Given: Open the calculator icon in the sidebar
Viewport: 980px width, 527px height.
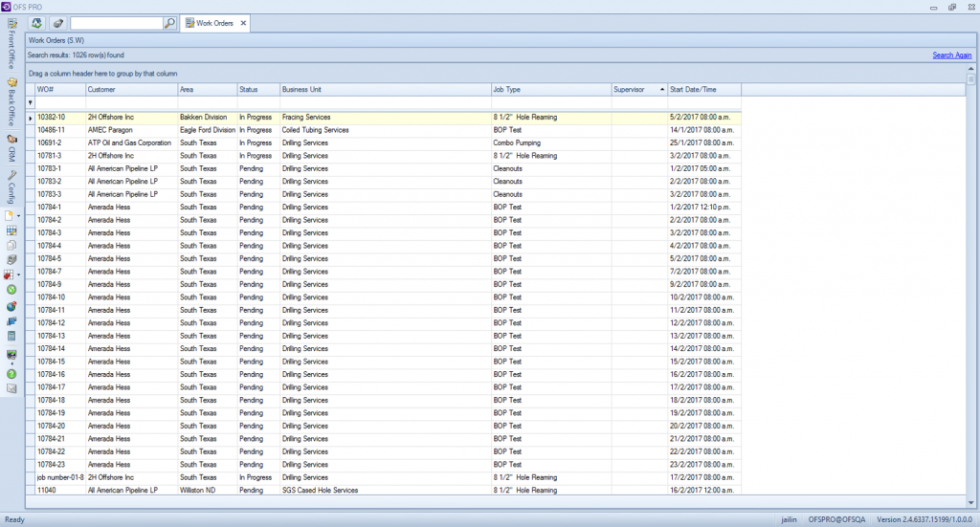Looking at the screenshot, I should click(11, 337).
